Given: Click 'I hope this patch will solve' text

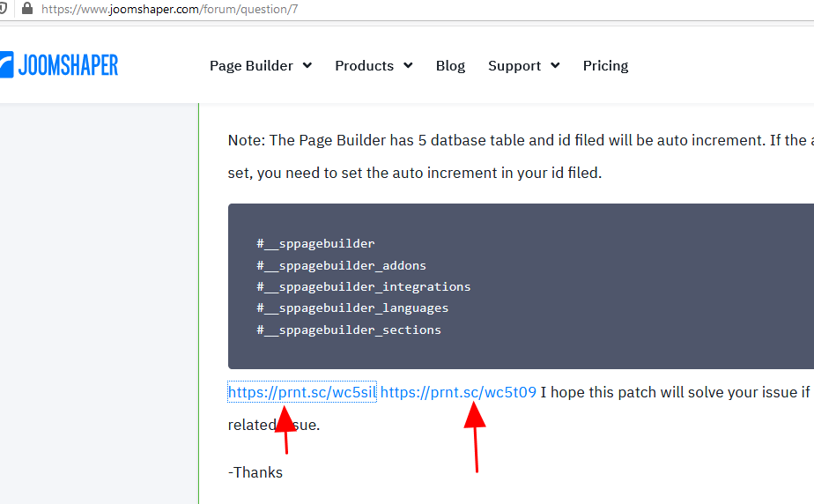Looking at the screenshot, I should (675, 392).
